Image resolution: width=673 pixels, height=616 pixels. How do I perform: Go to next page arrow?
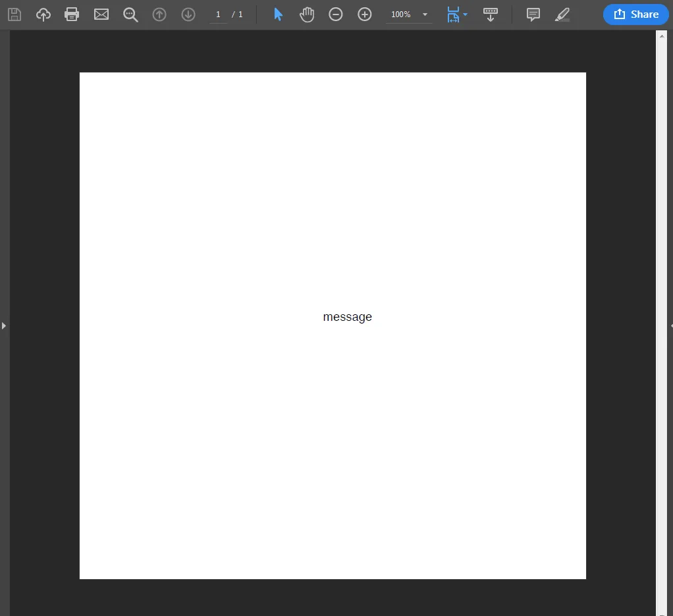[x=188, y=14]
